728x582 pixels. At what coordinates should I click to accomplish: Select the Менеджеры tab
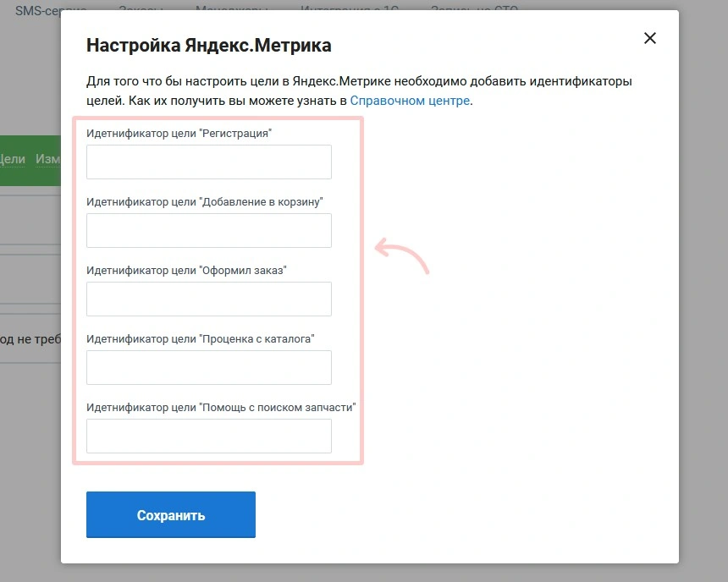pyautogui.click(x=230, y=11)
